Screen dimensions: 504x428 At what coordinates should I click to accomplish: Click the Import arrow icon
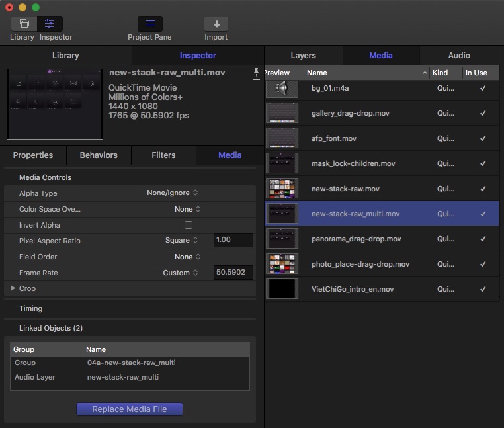(x=216, y=24)
